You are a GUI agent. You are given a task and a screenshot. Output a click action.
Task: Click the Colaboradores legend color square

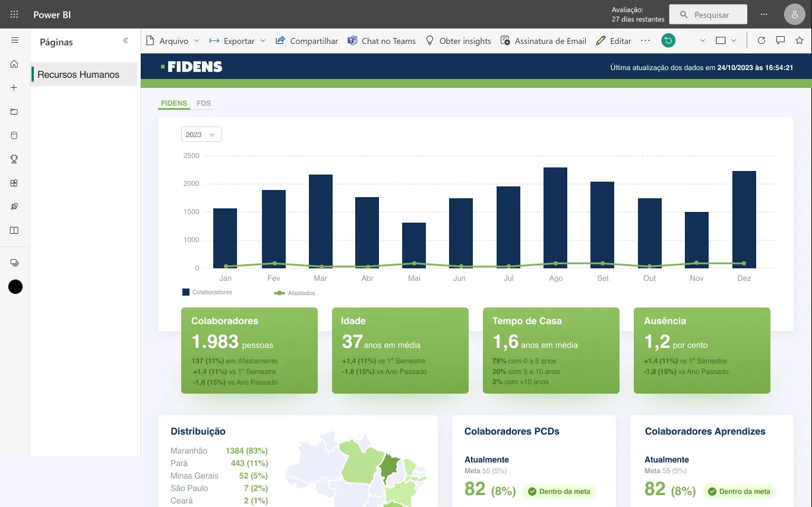pyautogui.click(x=186, y=292)
